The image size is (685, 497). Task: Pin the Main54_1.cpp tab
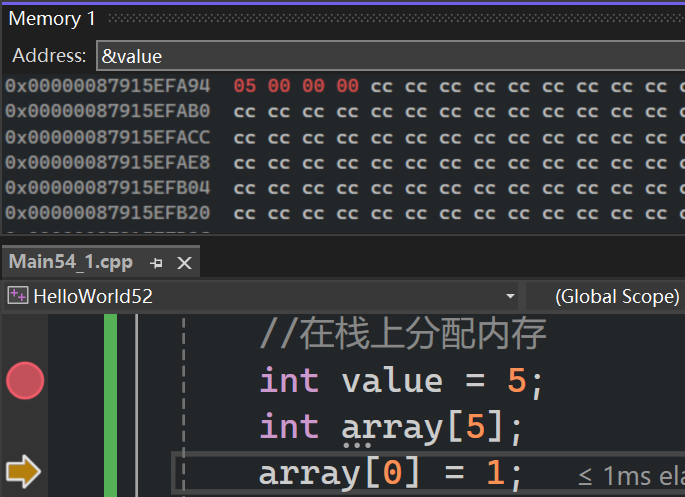(x=156, y=262)
